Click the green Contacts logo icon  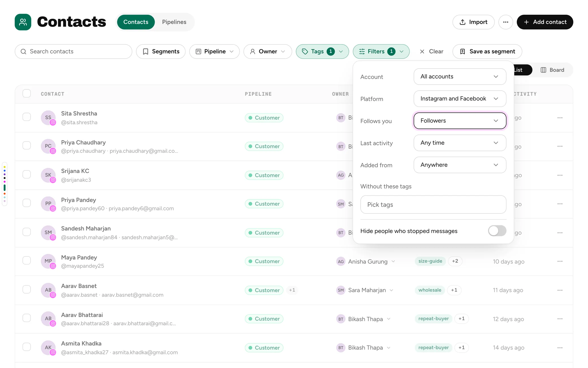point(23,22)
